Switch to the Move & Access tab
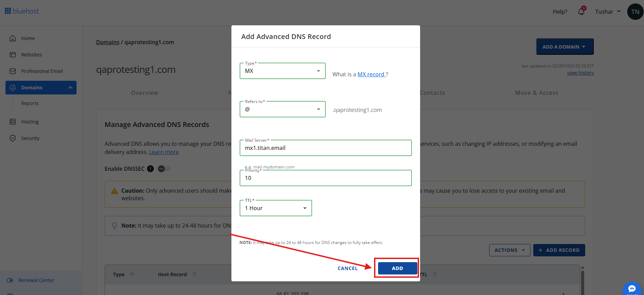The image size is (644, 295). (536, 92)
